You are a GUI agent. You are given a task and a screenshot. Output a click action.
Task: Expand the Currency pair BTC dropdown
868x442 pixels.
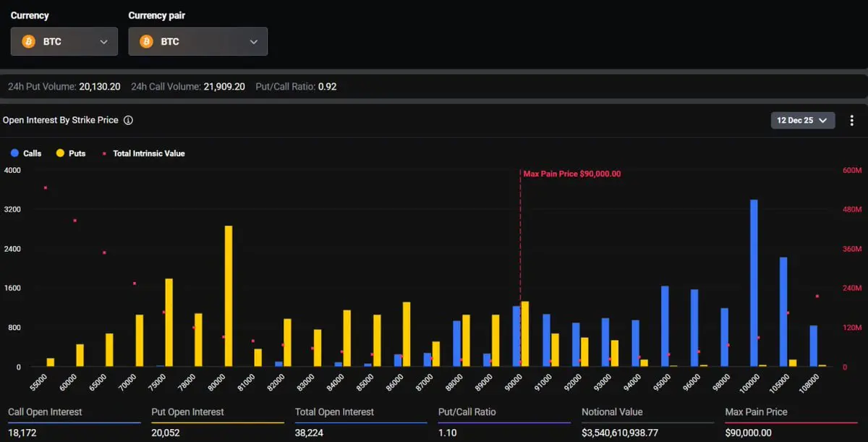253,42
